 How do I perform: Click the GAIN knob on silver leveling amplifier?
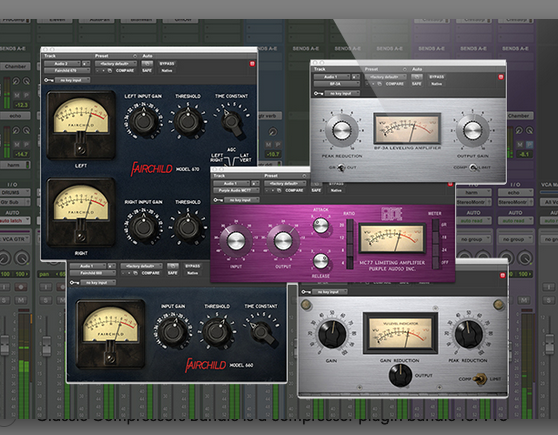pos(332,334)
